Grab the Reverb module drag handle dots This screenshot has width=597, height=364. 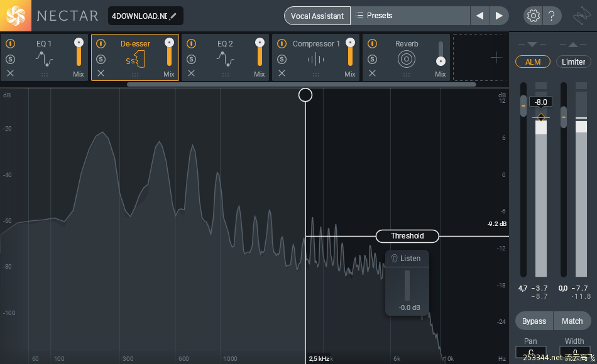point(407,75)
